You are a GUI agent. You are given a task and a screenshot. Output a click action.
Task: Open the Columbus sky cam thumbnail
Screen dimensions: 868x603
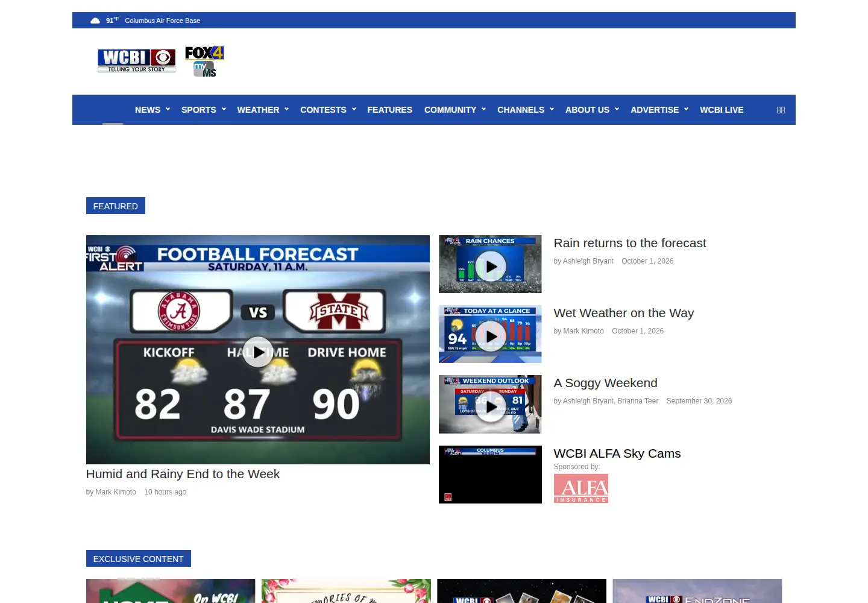[490, 475]
